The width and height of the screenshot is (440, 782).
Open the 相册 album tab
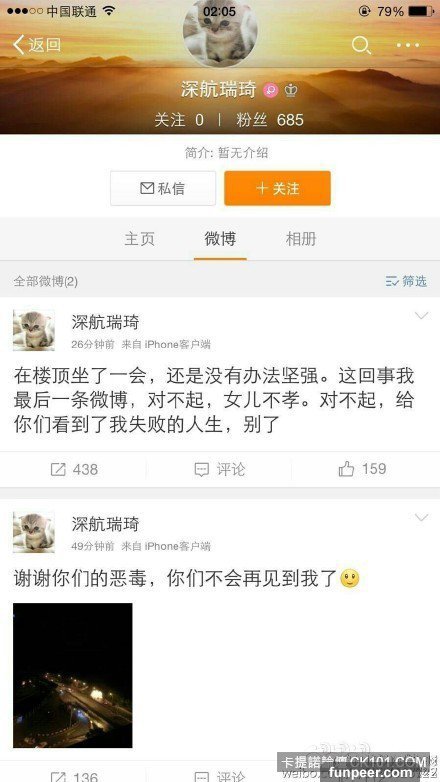[301, 239]
